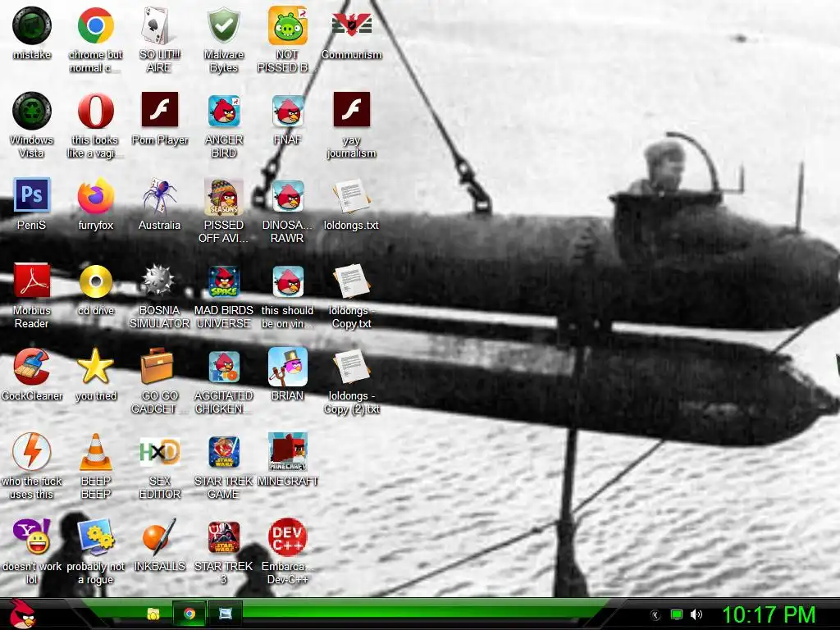
Task: Open the 'Embarca... Dev-C++' icon
Action: click(x=288, y=536)
